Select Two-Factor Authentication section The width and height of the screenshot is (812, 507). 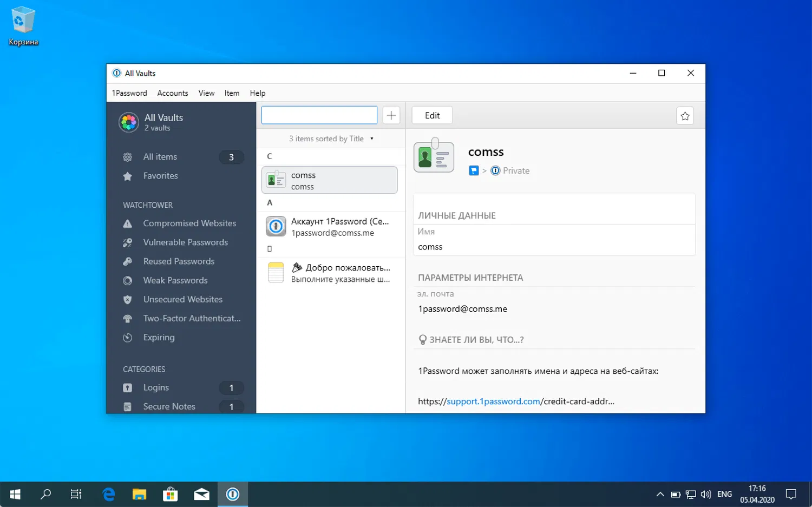pos(192,318)
